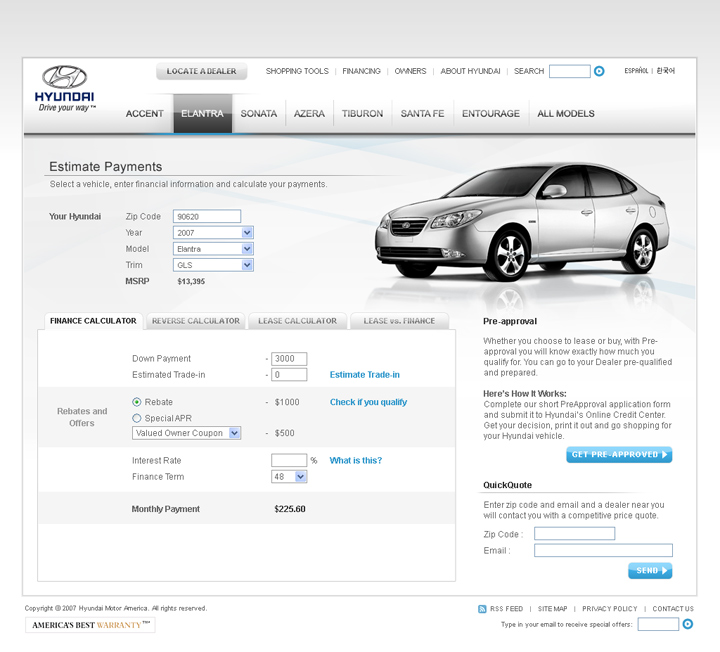Viewport: 720px width, 652px height.
Task: Open the Year dropdown
Action: (247, 233)
